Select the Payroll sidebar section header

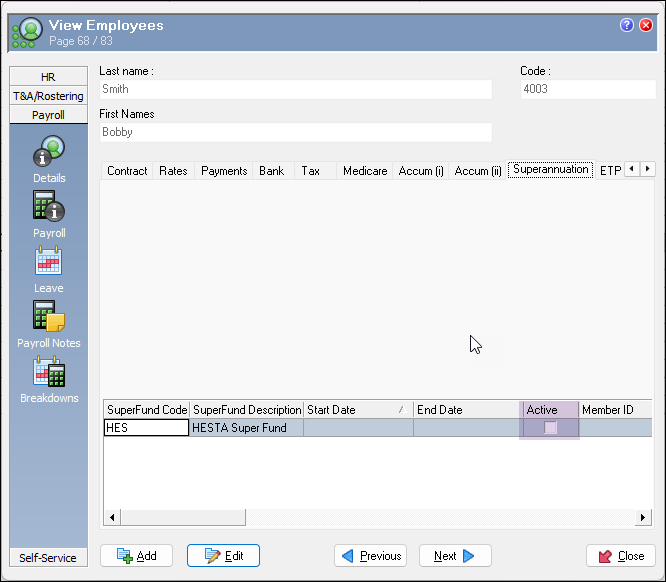(x=48, y=115)
